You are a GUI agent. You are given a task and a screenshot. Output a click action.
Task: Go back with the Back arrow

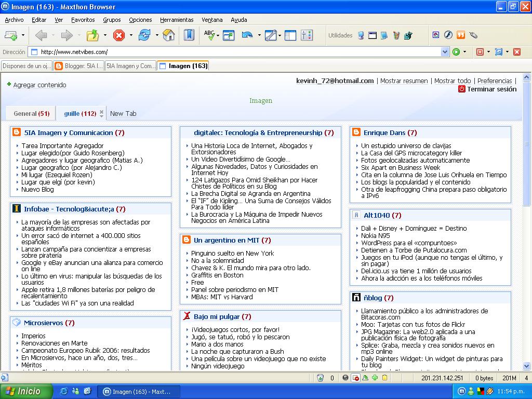coord(41,35)
